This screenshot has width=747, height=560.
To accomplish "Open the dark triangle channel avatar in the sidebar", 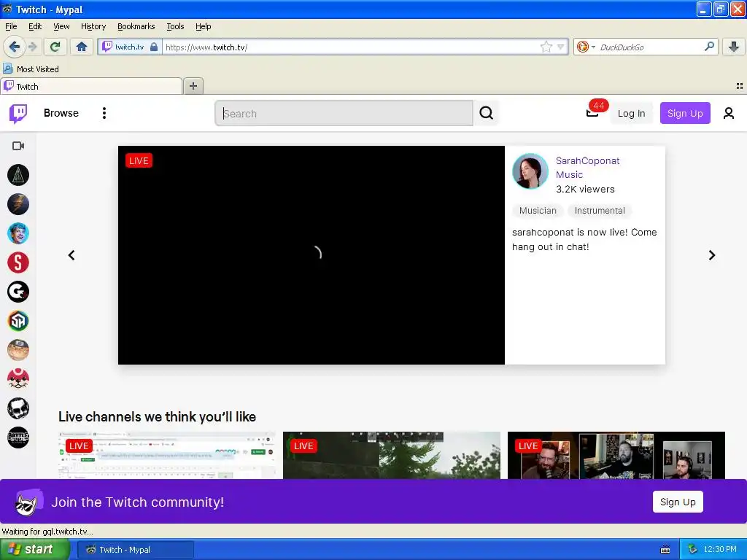I will [18, 175].
